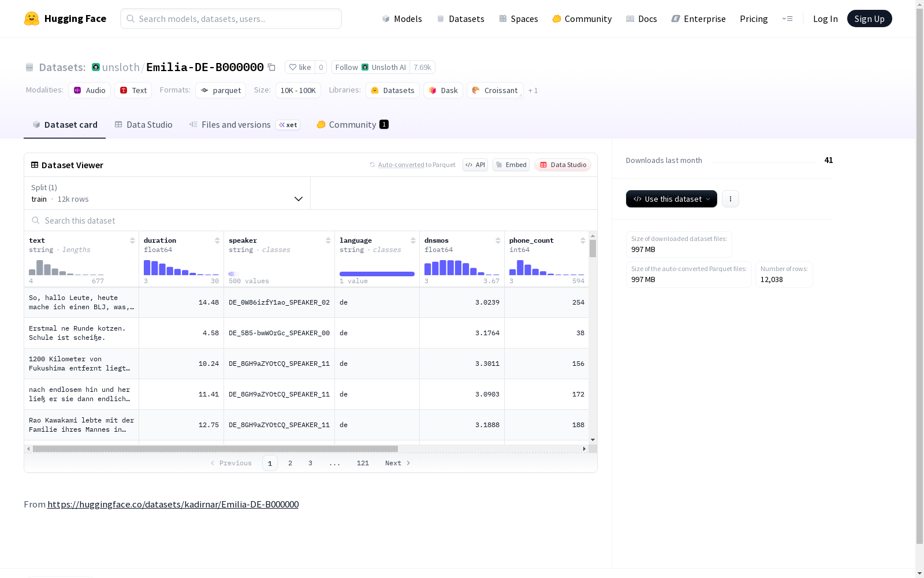
Task: Jump to page 121 of the dataset
Action: (363, 463)
